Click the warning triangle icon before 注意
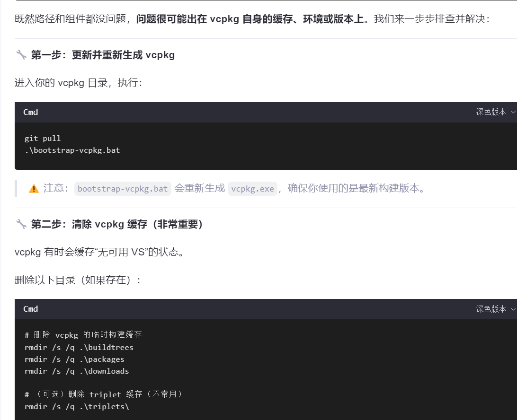Viewport: 517px width, 420px height. coord(34,189)
